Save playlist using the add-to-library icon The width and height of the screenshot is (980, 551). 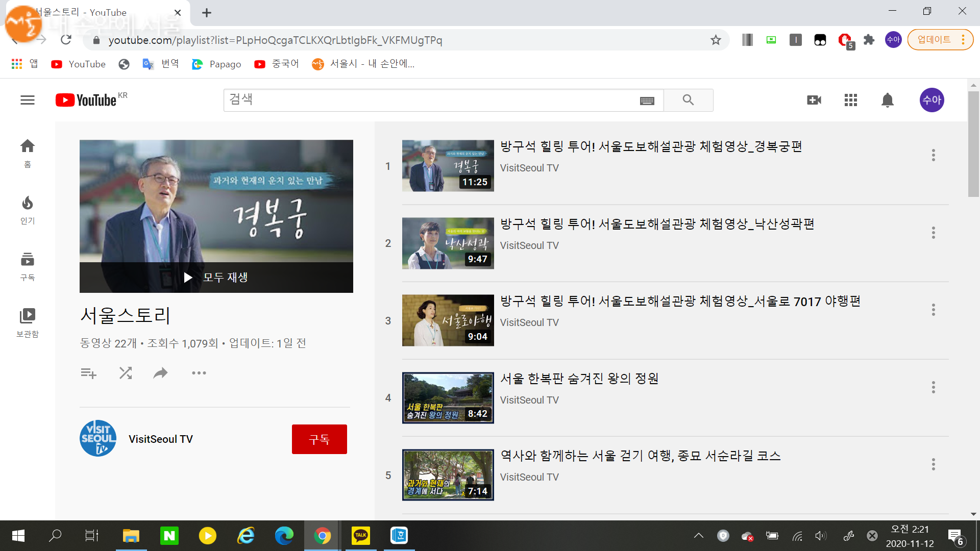coord(88,373)
